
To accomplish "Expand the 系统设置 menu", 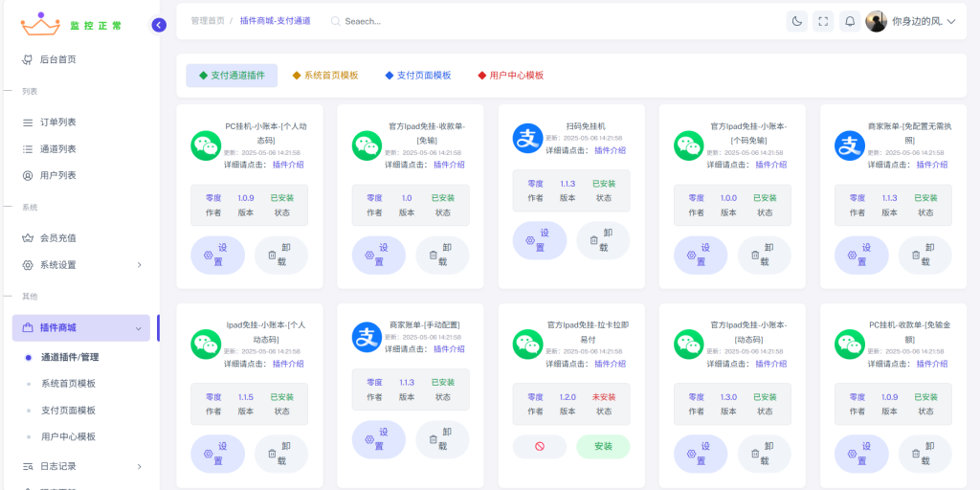I will [x=81, y=265].
